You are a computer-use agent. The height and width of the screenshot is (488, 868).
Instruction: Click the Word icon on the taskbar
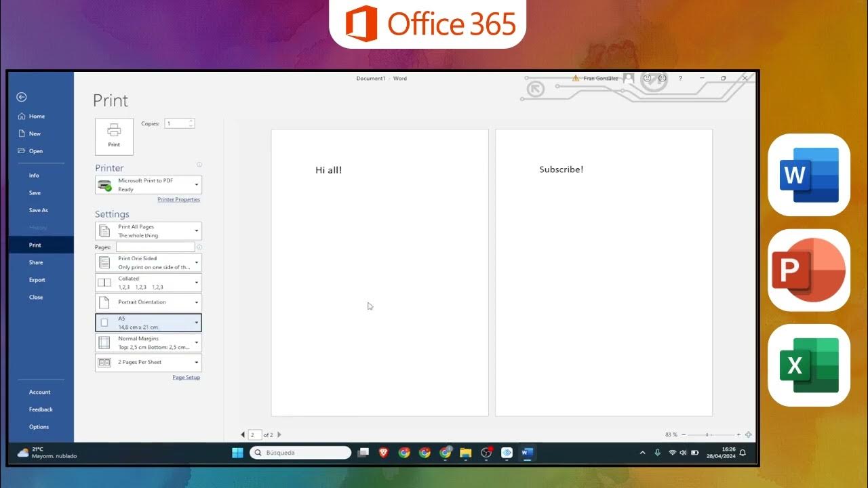[x=528, y=453]
